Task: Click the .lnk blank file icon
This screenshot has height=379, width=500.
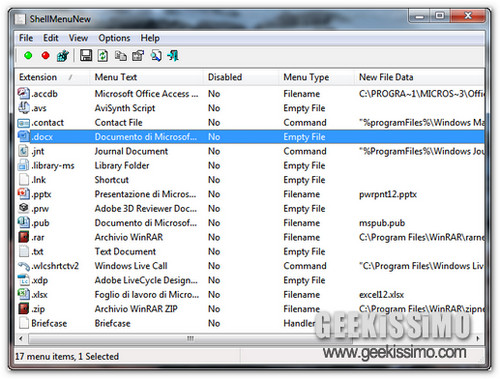Action: pos(24,179)
